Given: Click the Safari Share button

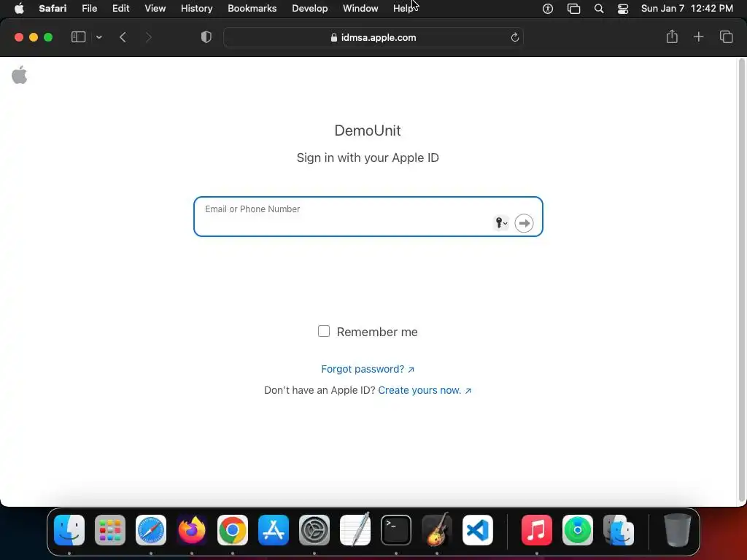Looking at the screenshot, I should tap(672, 36).
